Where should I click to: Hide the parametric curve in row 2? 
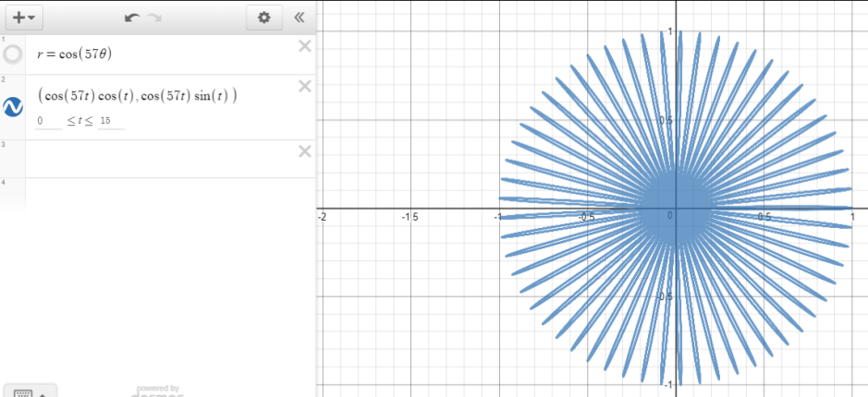pyautogui.click(x=13, y=107)
